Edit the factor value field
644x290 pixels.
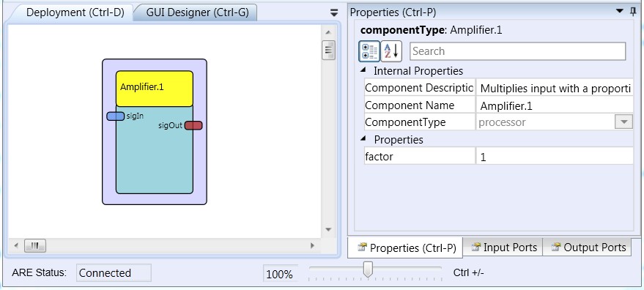pos(555,157)
